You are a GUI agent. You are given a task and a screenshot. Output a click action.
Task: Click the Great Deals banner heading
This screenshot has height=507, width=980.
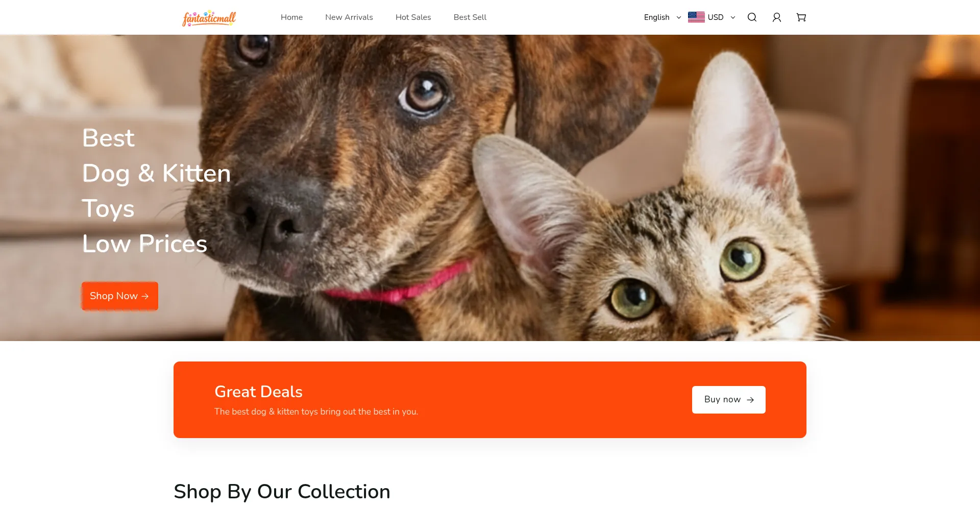(258, 392)
